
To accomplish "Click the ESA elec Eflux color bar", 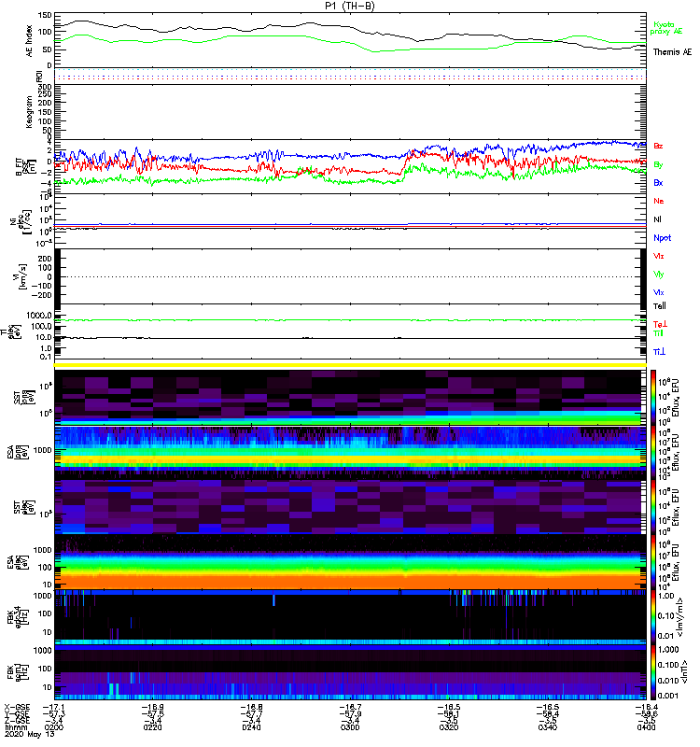I will [653, 562].
